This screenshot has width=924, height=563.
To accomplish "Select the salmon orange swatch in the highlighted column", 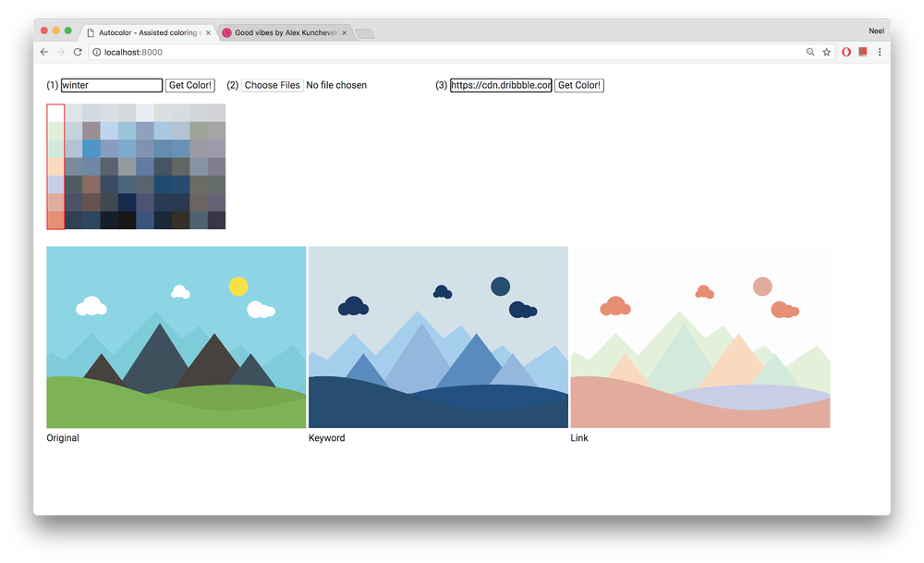I will coord(55,220).
